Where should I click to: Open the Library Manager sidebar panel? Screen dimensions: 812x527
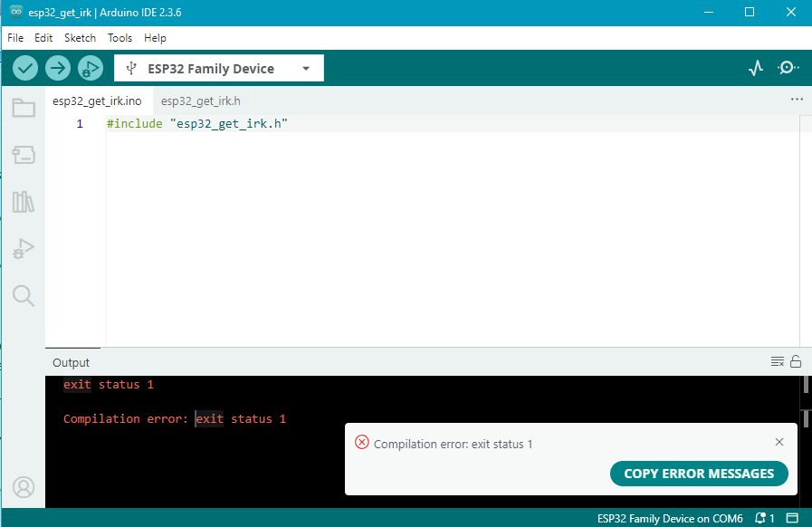pyautogui.click(x=24, y=202)
